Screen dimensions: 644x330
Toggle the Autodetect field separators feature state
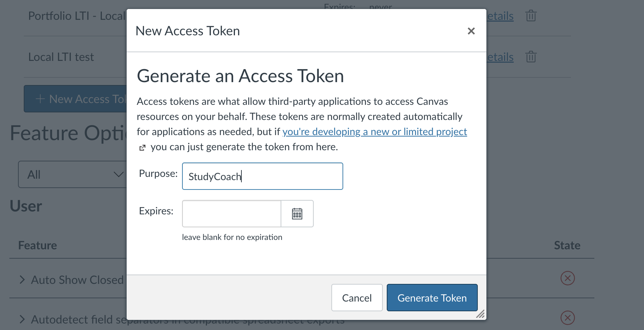tap(567, 318)
